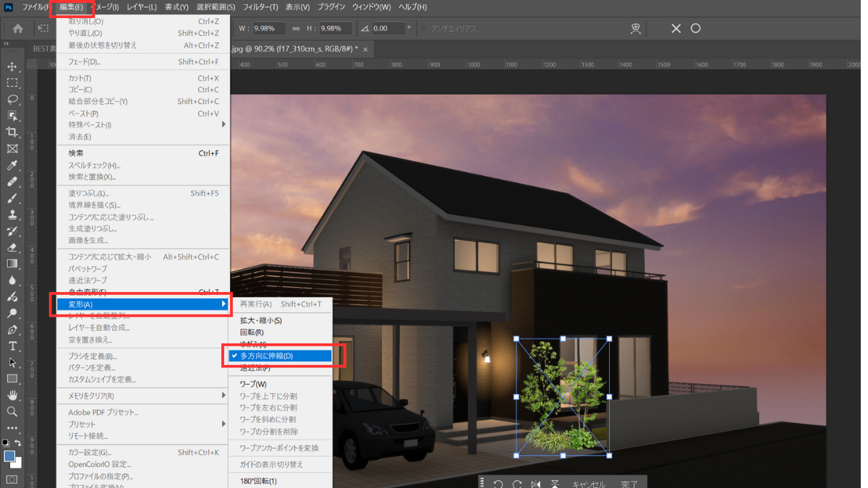The image size is (868, 488).
Task: Select the Zoom tool
Action: (x=12, y=412)
